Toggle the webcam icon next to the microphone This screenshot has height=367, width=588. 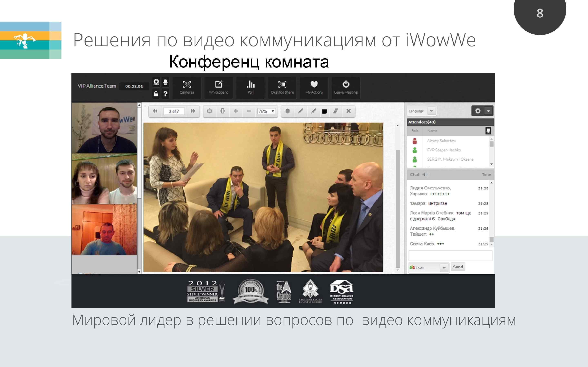(156, 83)
